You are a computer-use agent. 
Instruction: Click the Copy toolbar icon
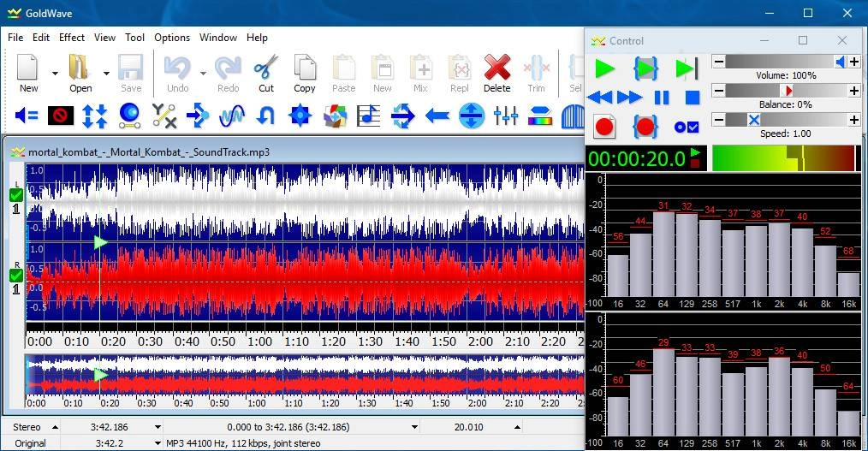click(x=305, y=68)
